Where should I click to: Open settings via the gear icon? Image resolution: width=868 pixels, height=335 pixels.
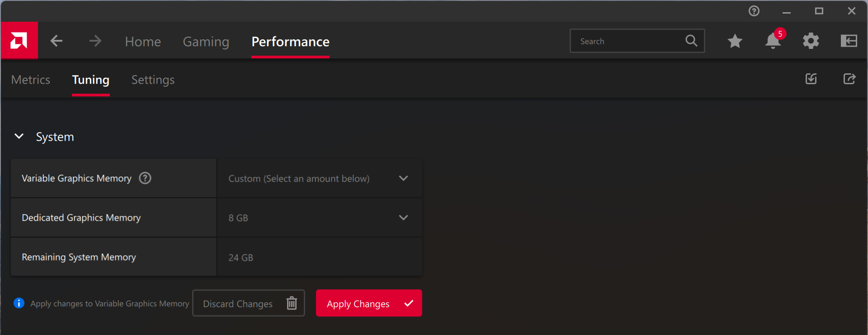tap(811, 41)
